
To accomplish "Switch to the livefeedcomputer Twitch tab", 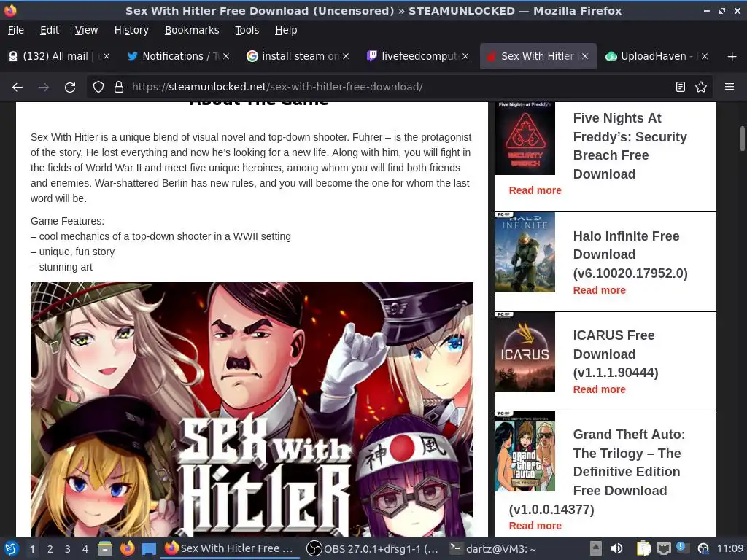I will [418, 56].
